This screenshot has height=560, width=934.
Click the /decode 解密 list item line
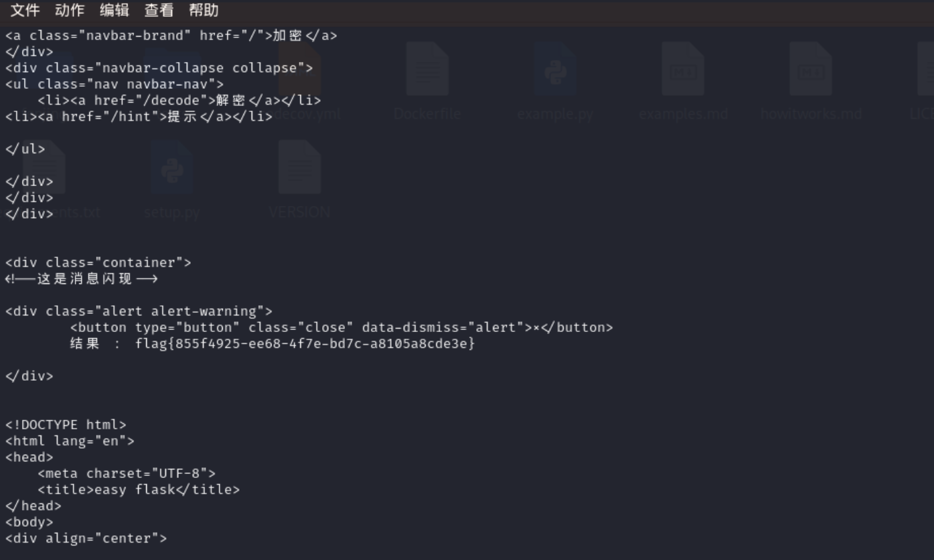tap(179, 101)
